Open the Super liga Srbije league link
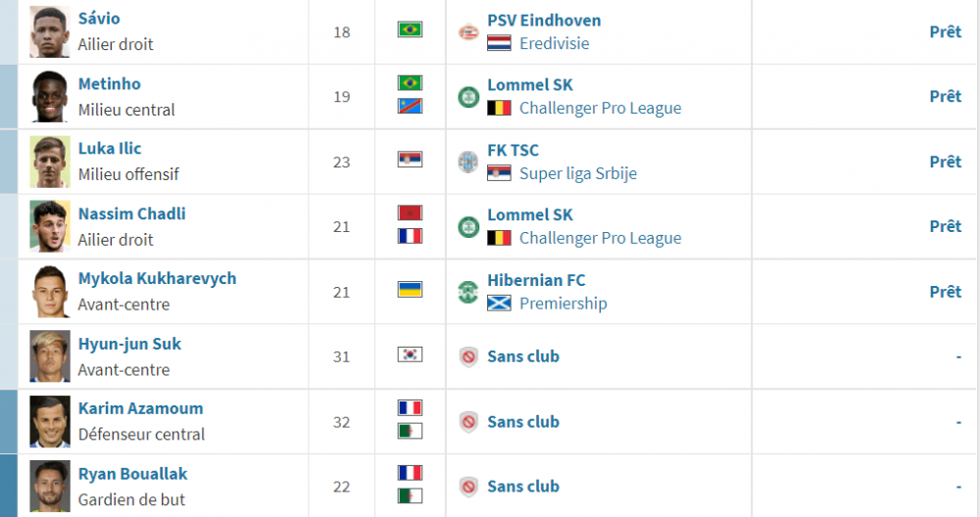Viewport: 980px width, 517px height. (x=578, y=173)
